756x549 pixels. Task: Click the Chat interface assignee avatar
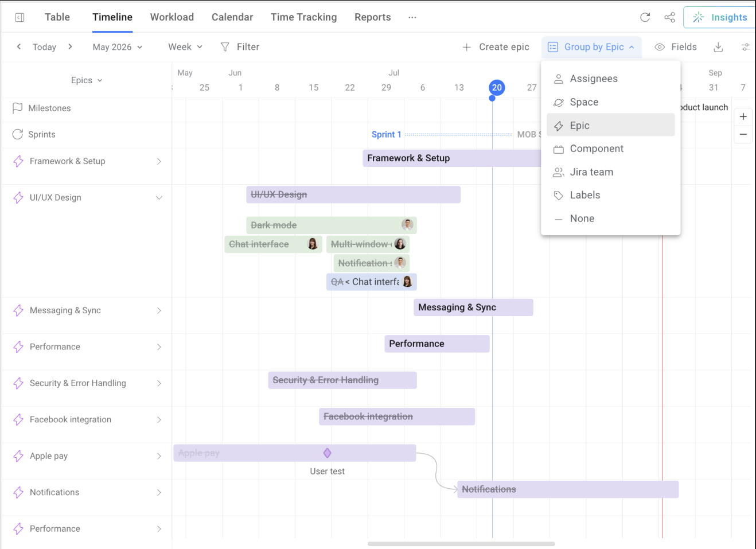click(x=313, y=244)
